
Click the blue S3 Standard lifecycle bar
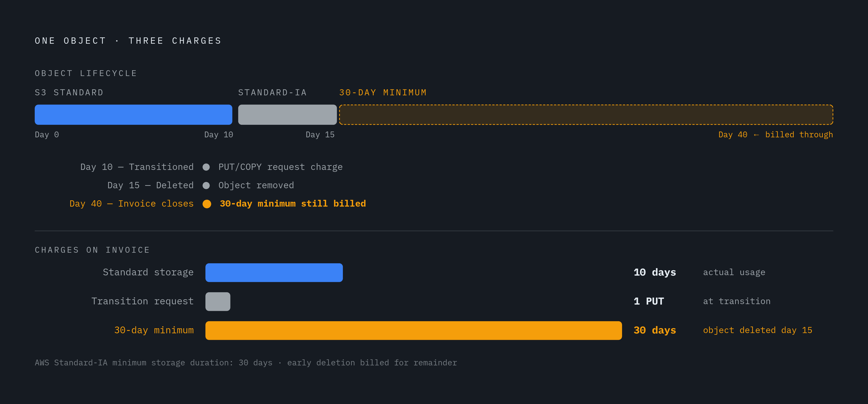pyautogui.click(x=133, y=115)
